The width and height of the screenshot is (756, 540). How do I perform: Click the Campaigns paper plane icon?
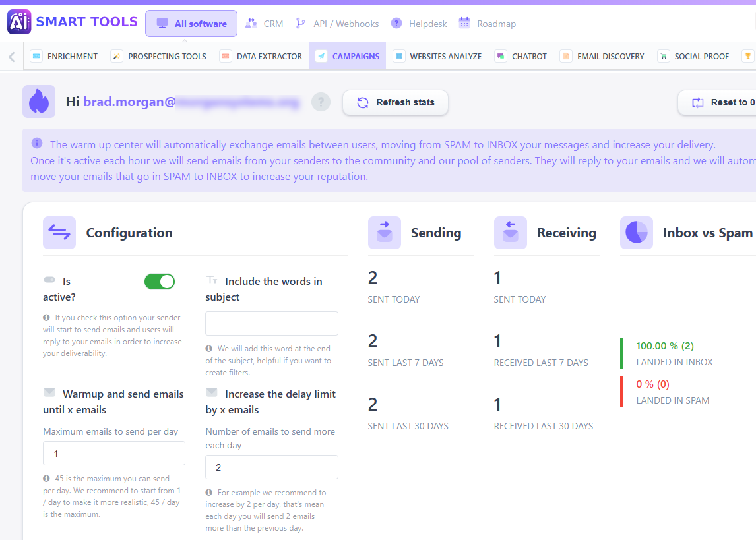click(x=321, y=56)
